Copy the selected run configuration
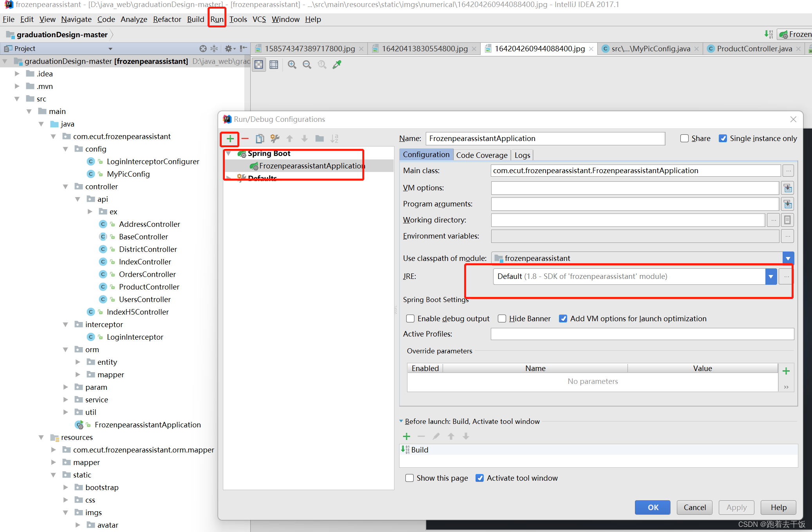The image size is (812, 532). point(260,139)
